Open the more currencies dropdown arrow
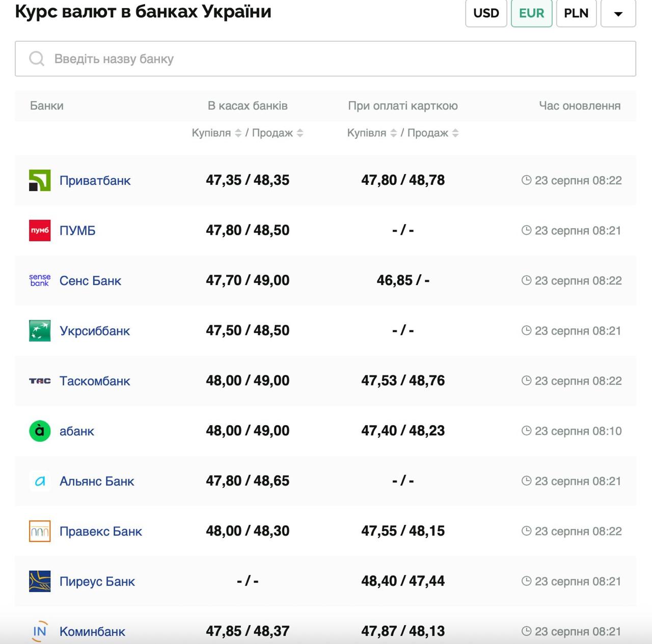The height and width of the screenshot is (644, 652). point(618,13)
